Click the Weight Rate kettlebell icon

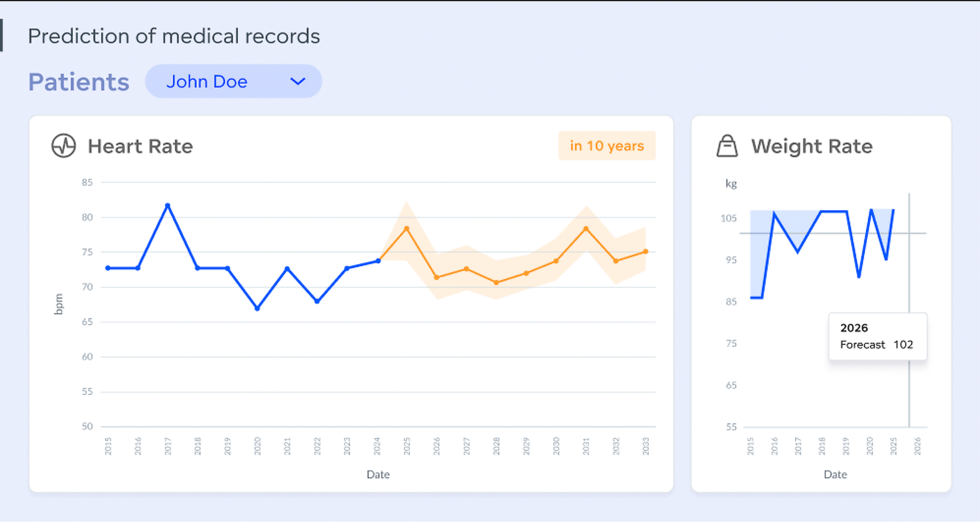tap(726, 146)
